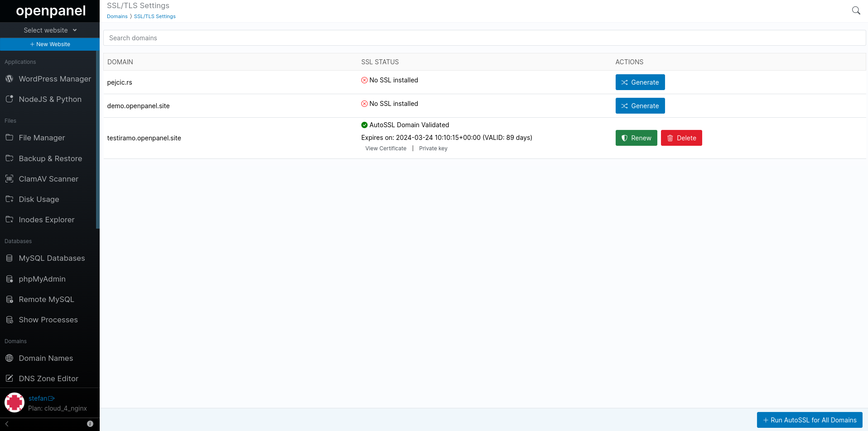Open the Private key link
The image size is (868, 431).
tap(433, 148)
